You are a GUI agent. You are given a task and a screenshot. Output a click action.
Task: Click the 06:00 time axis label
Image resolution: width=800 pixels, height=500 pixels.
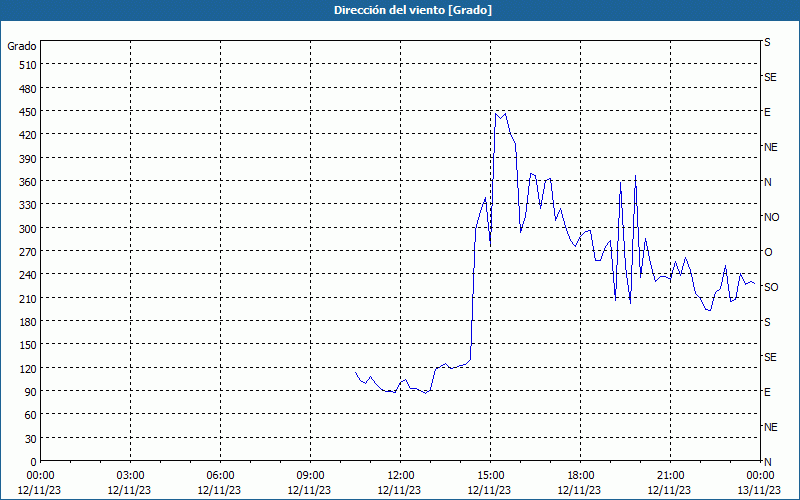coord(220,476)
